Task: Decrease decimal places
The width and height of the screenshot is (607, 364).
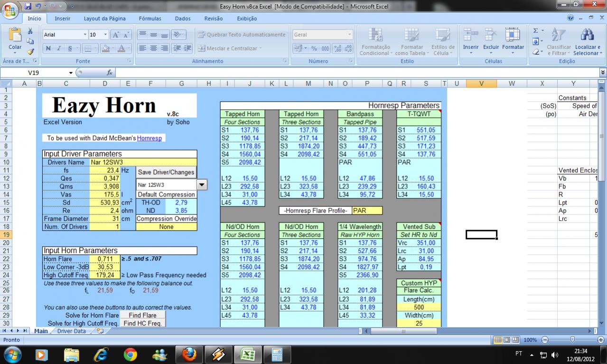Action: (x=349, y=48)
